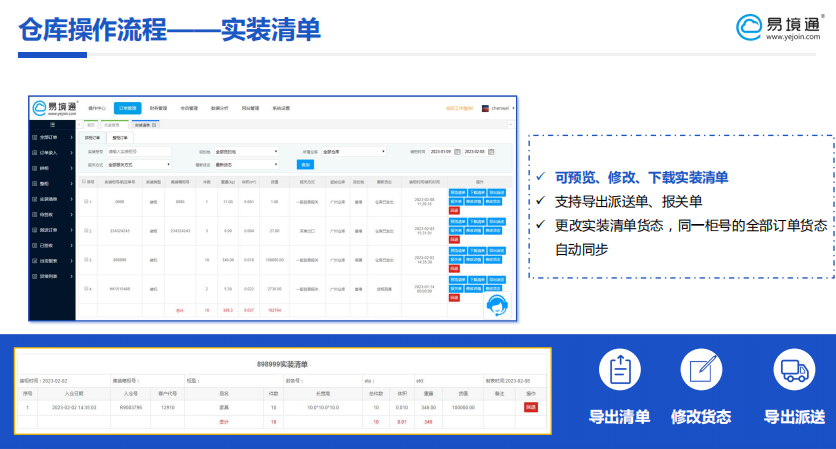This screenshot has width=836, height=449.
Task: Click the blue 查询 search button
Action: (x=305, y=164)
